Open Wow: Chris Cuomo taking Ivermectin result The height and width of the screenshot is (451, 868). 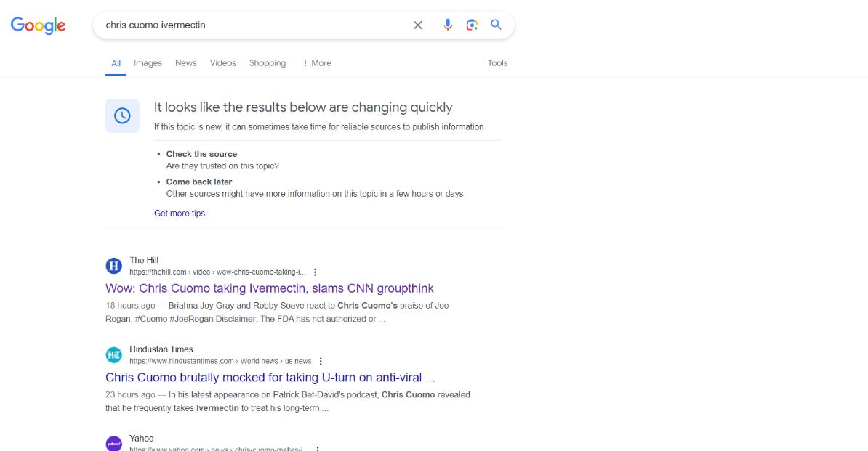click(270, 288)
